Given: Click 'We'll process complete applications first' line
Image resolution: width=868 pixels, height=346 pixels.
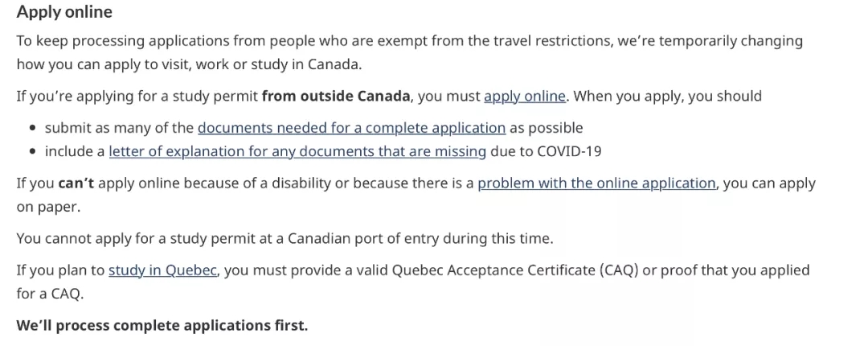Looking at the screenshot, I should (162, 325).
